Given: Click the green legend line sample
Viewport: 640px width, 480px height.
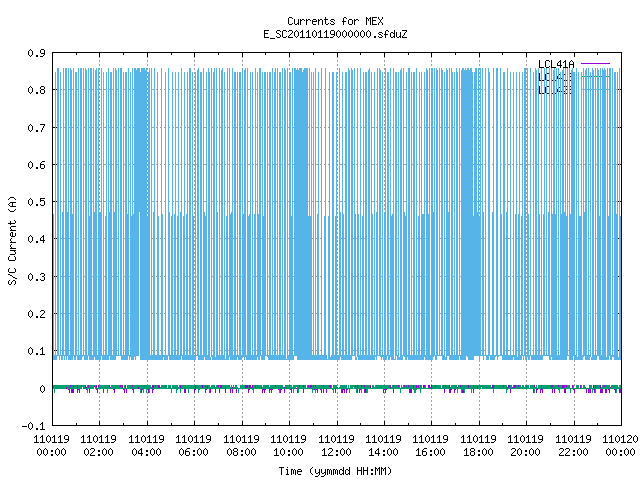Looking at the screenshot, I should [596, 76].
